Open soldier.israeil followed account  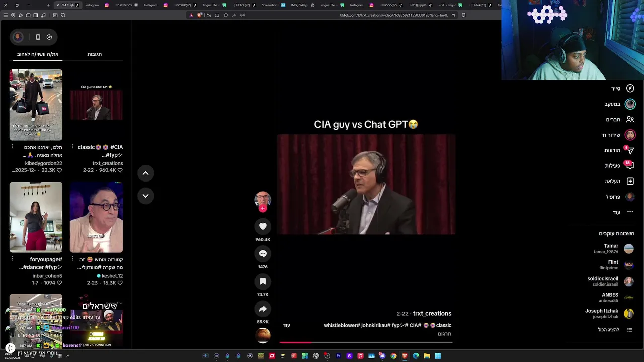point(610,281)
